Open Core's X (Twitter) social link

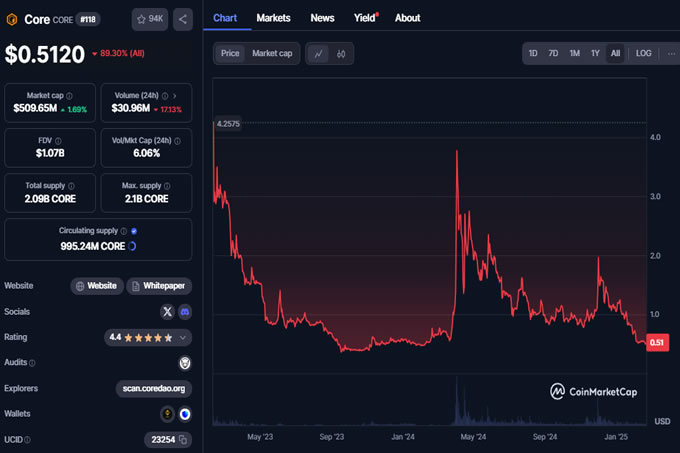point(167,311)
